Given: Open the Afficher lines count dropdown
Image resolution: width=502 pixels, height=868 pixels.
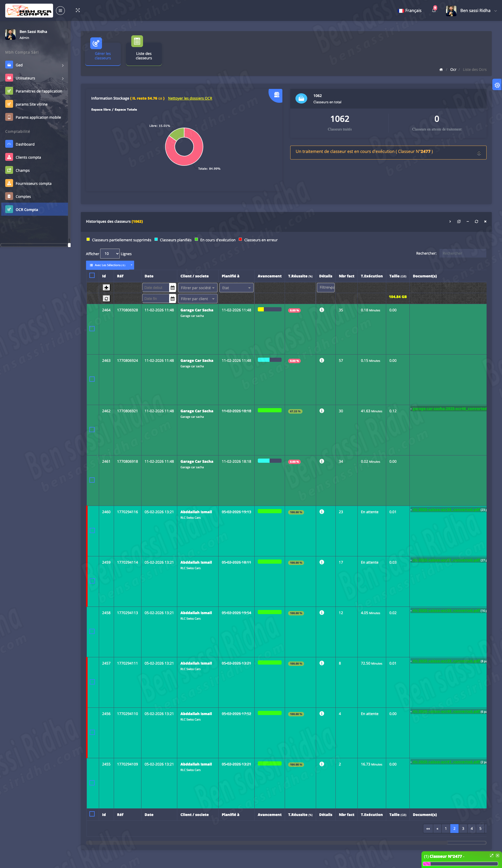Looking at the screenshot, I should pos(110,254).
